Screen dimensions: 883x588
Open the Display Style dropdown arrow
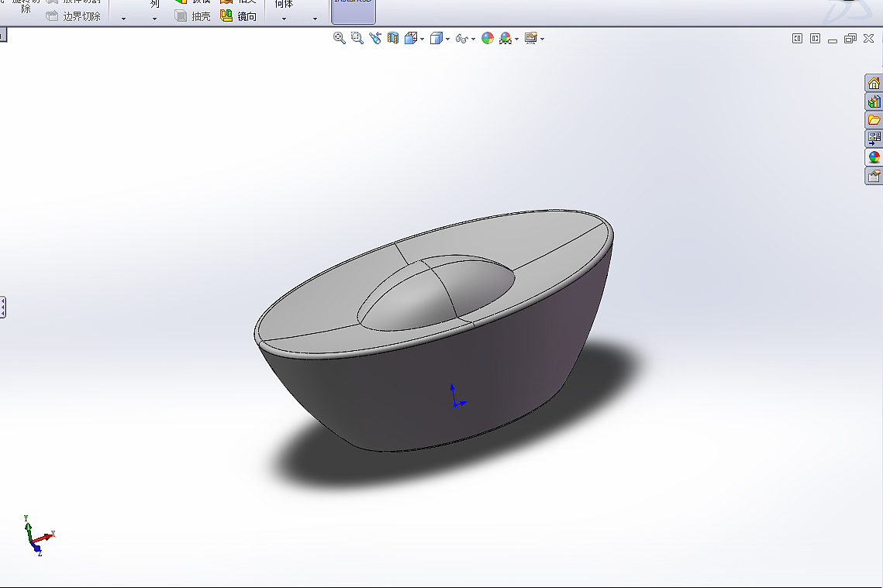pyautogui.click(x=447, y=39)
